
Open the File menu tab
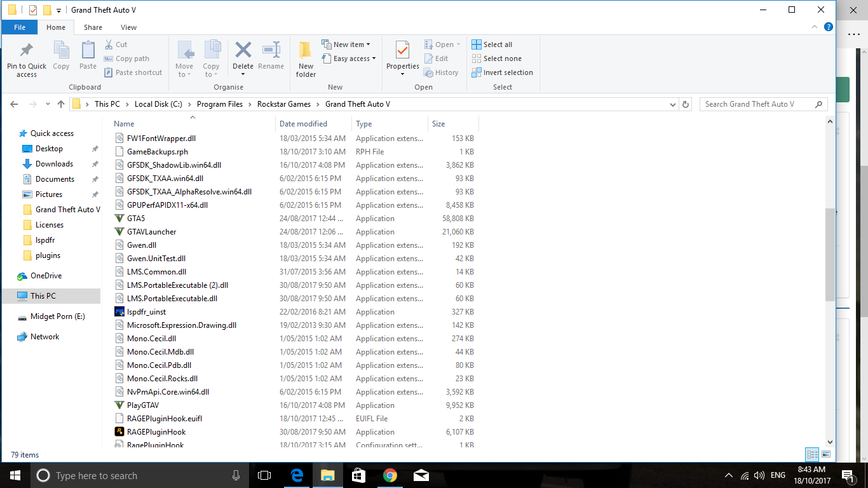click(20, 27)
